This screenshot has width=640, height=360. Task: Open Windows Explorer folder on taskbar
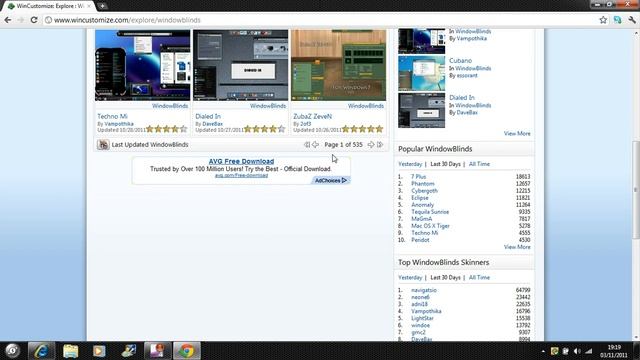point(70,351)
